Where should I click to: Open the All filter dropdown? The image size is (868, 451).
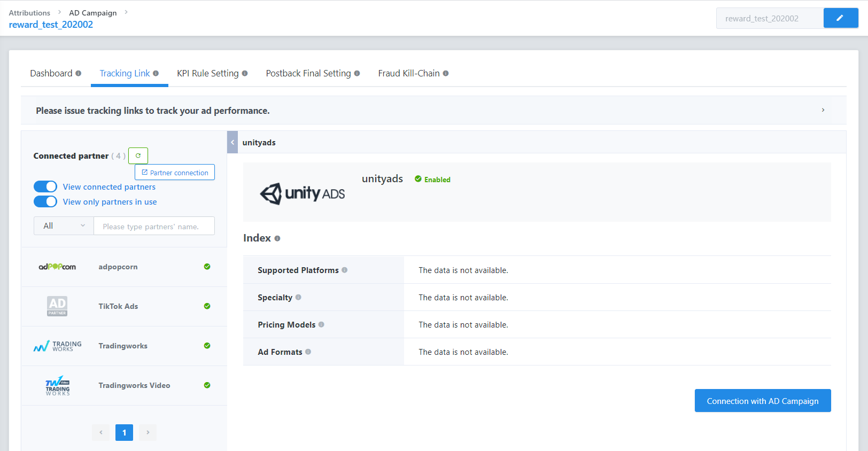click(64, 226)
